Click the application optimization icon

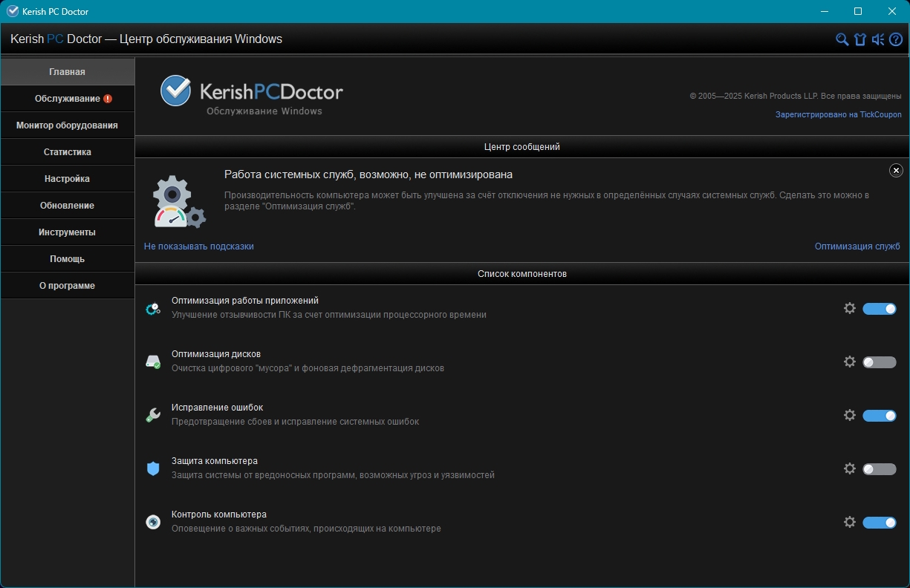153,309
